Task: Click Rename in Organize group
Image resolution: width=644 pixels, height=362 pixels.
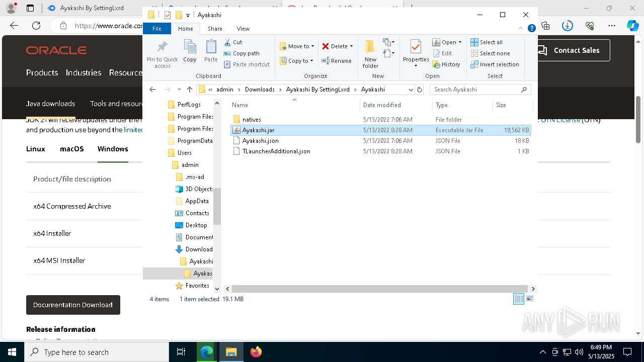Action: click(337, 61)
